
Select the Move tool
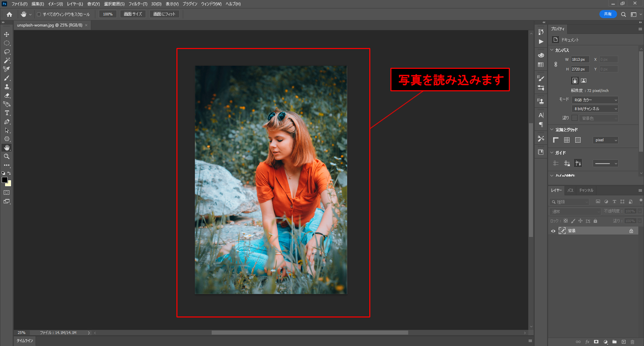coord(7,35)
